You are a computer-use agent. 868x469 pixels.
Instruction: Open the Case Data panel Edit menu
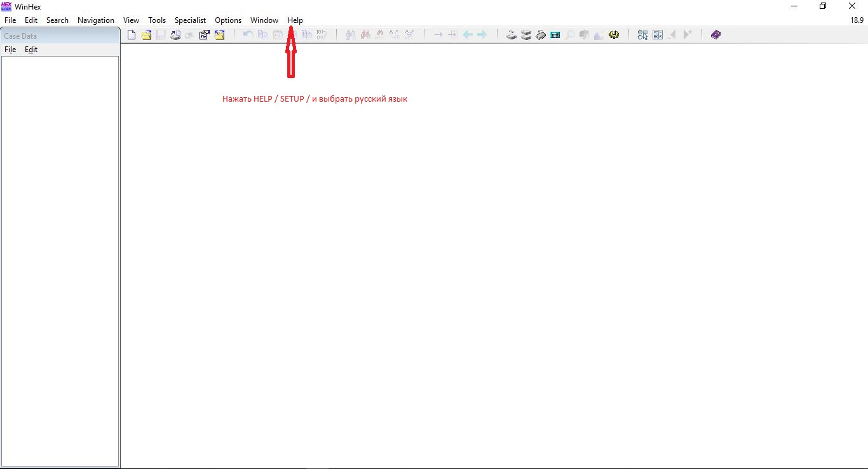pos(31,50)
